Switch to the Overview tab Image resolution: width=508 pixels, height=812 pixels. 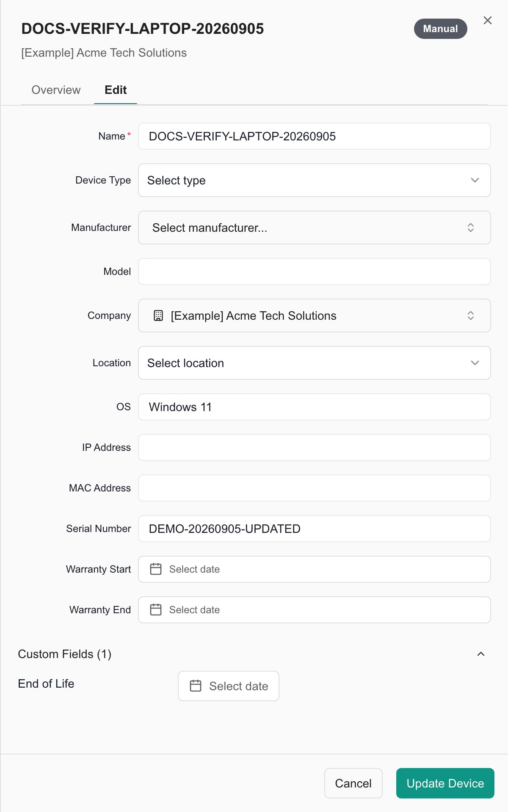(56, 90)
